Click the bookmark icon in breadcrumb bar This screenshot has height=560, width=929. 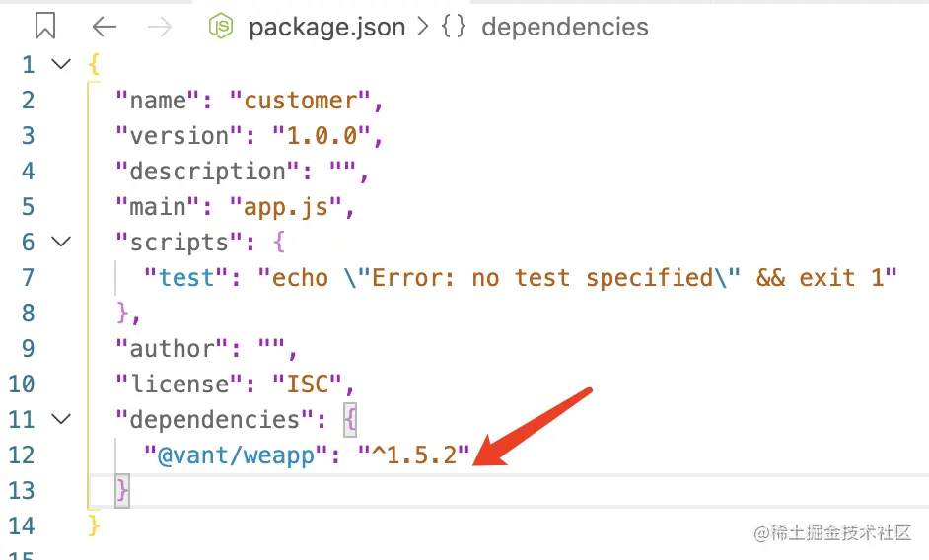point(44,27)
